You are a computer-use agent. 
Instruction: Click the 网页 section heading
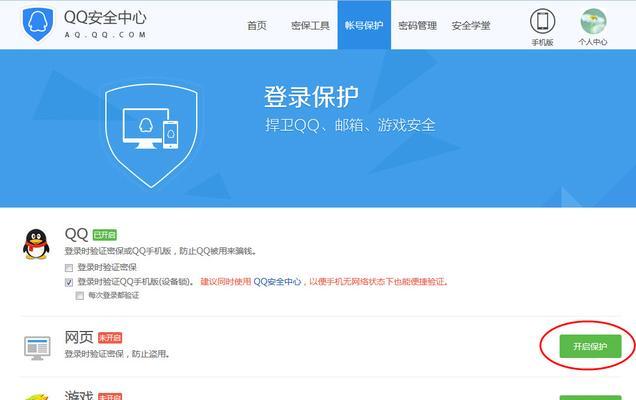tap(79, 337)
